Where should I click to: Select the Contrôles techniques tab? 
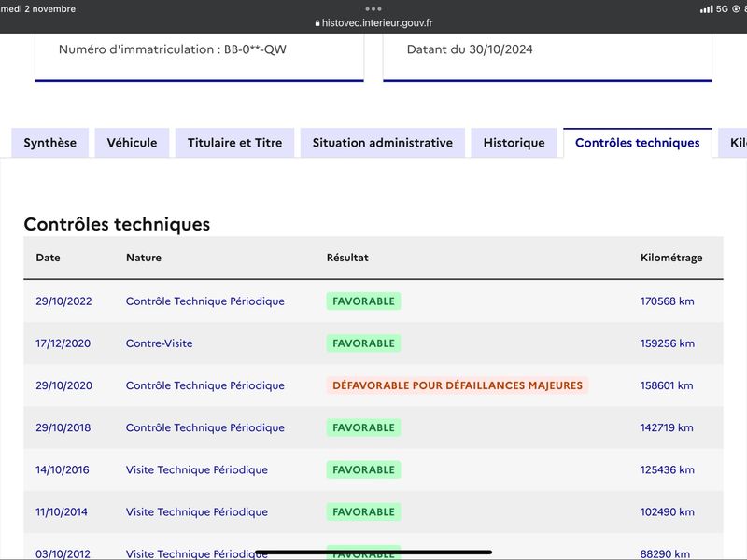pos(638,143)
